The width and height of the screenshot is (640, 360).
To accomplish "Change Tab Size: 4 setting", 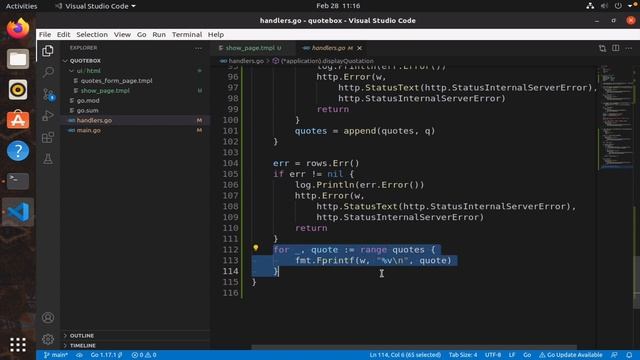I will [463, 355].
